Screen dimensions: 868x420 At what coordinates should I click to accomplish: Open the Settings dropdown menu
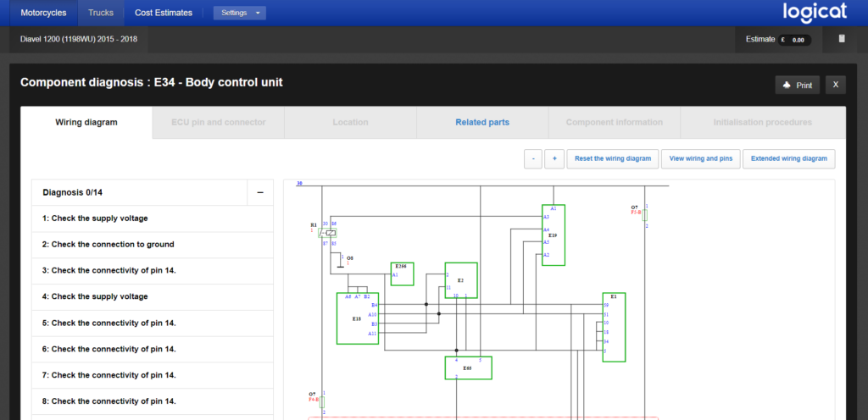239,13
